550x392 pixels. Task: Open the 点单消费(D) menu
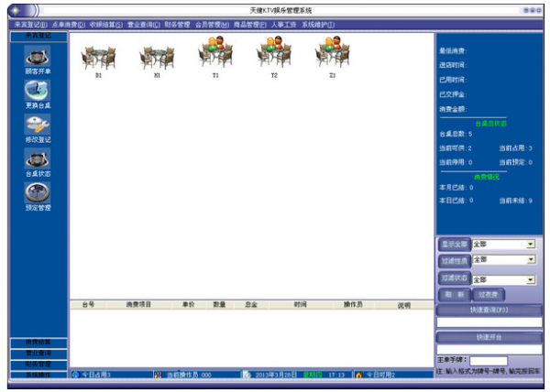click(x=69, y=25)
